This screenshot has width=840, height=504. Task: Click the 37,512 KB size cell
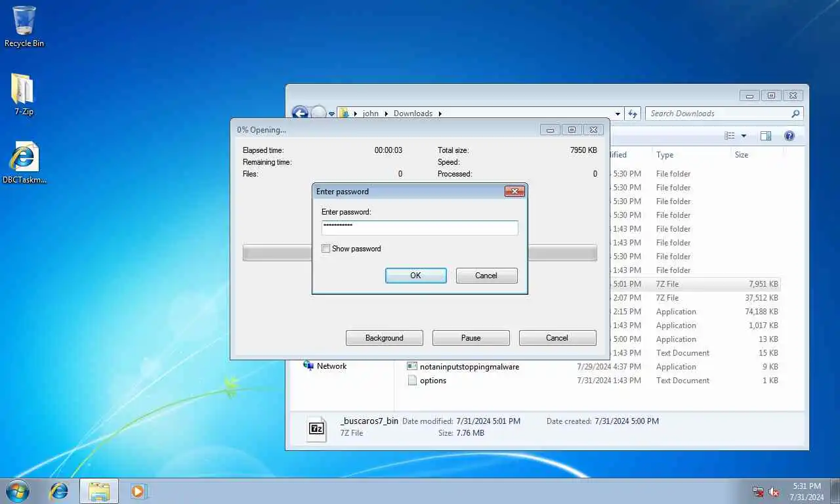[761, 298]
